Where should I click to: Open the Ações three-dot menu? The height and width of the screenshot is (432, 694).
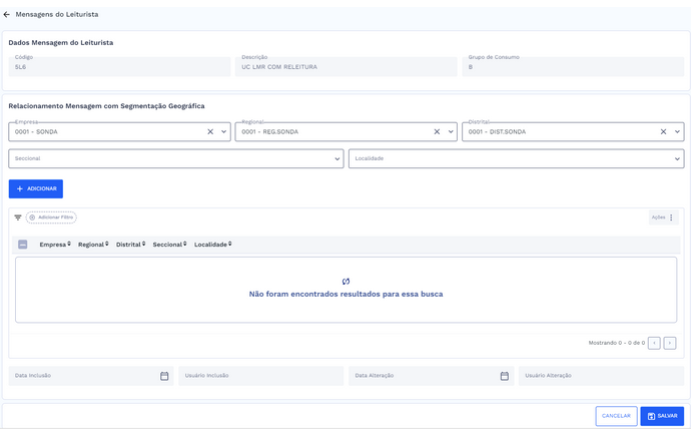point(671,217)
